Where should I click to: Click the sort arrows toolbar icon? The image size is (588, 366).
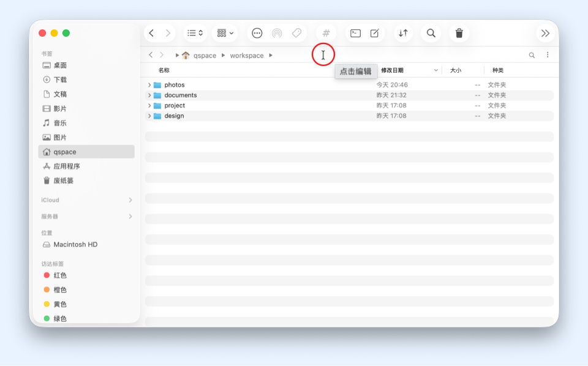pos(403,33)
